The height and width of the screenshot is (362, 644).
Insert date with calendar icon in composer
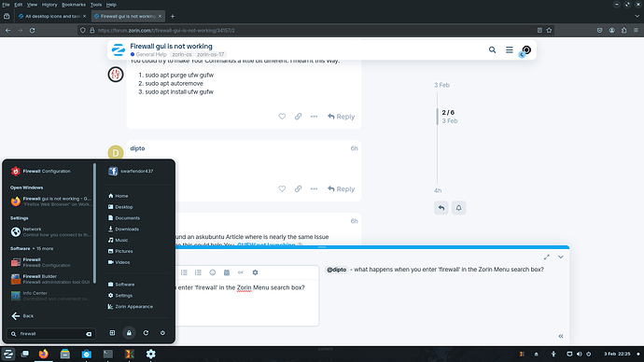point(226,272)
